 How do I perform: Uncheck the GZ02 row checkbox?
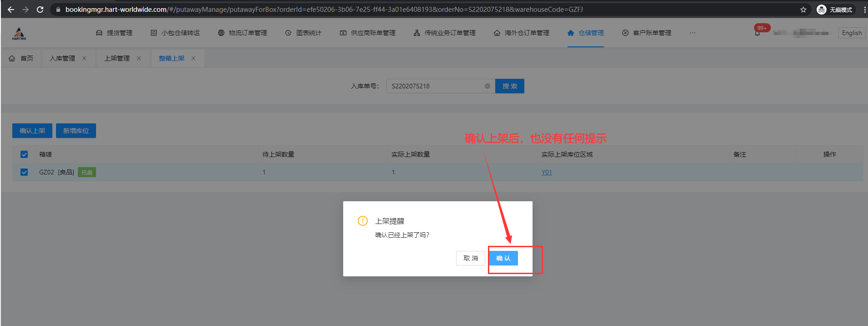[x=24, y=172]
